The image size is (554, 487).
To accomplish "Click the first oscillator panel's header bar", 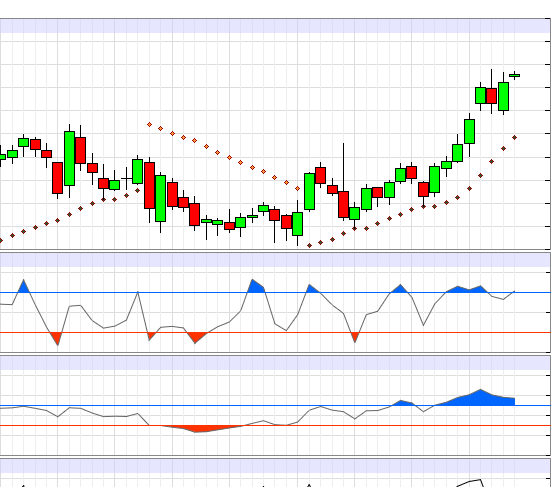I will tap(275, 260).
